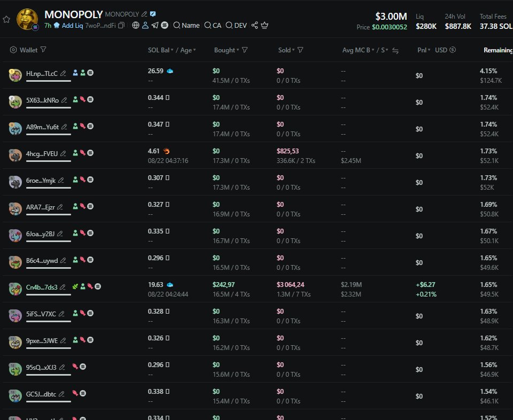Select the 4.15% remaining value

(488, 71)
